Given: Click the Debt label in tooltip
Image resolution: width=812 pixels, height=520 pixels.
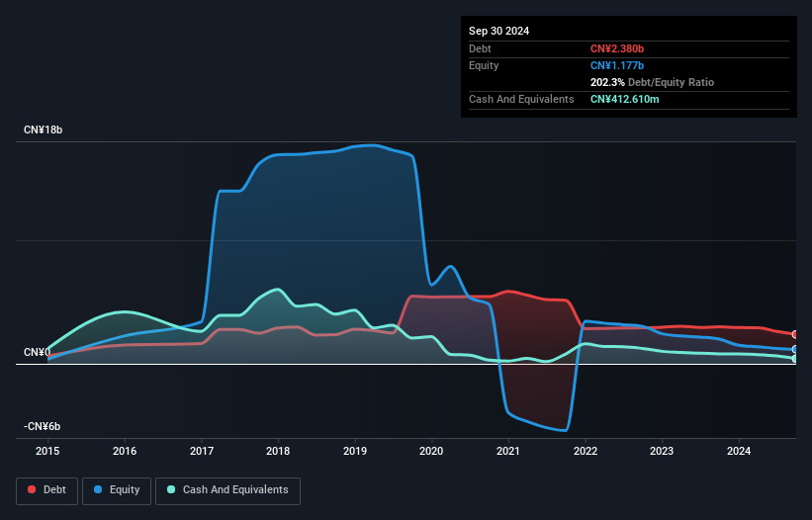Looking at the screenshot, I should coord(480,48).
